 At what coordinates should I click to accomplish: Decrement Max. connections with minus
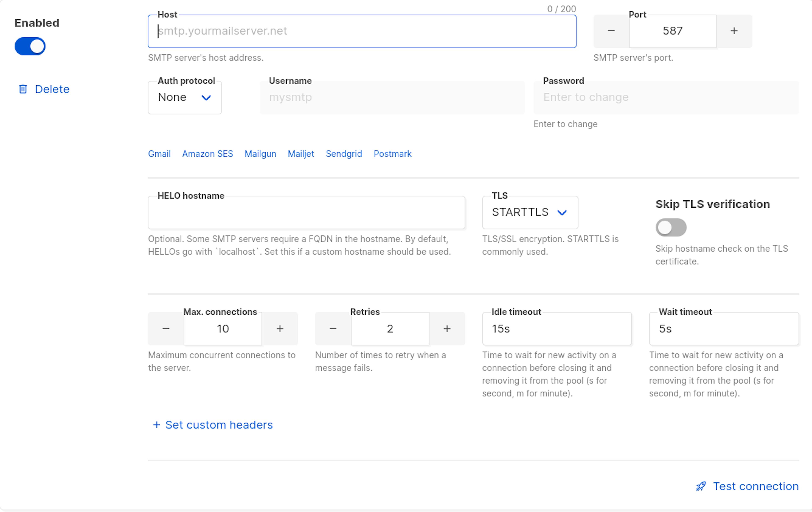[x=166, y=329]
